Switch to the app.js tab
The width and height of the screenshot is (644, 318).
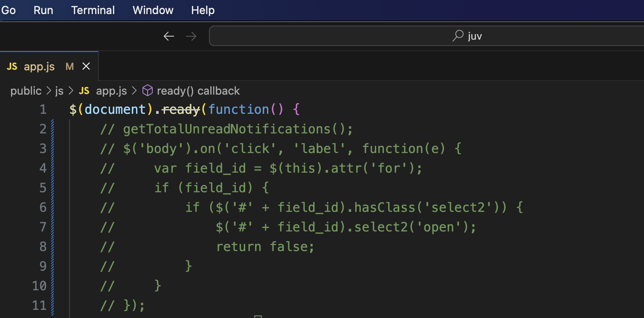[x=39, y=66]
